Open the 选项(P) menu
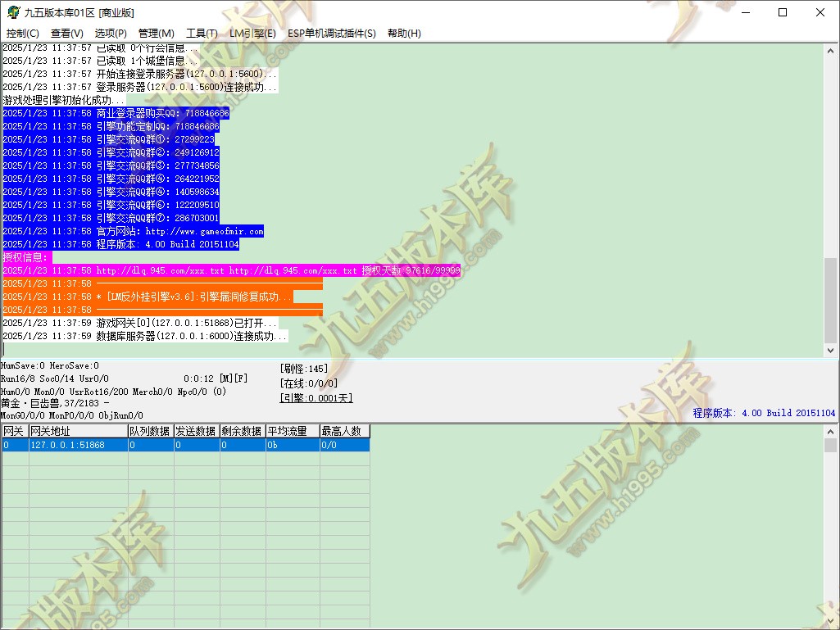 (x=111, y=34)
